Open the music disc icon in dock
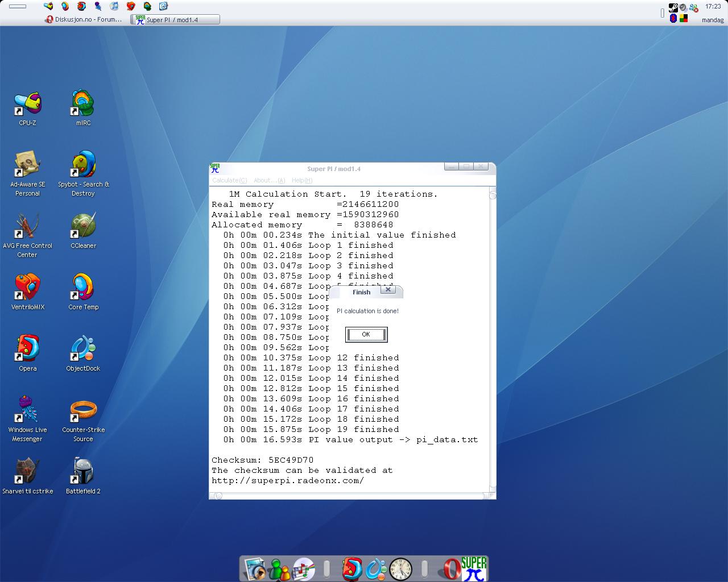Viewport: 728px width, 582px height. tap(303, 568)
